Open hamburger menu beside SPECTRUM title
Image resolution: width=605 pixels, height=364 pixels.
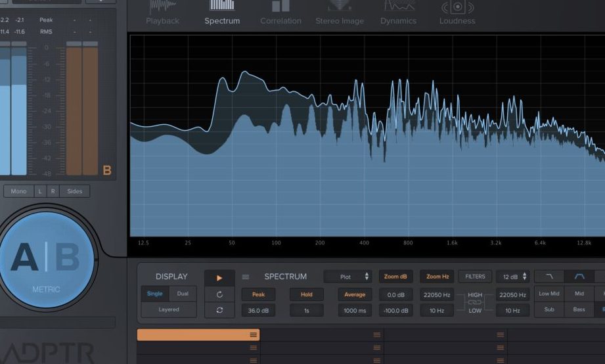click(246, 277)
